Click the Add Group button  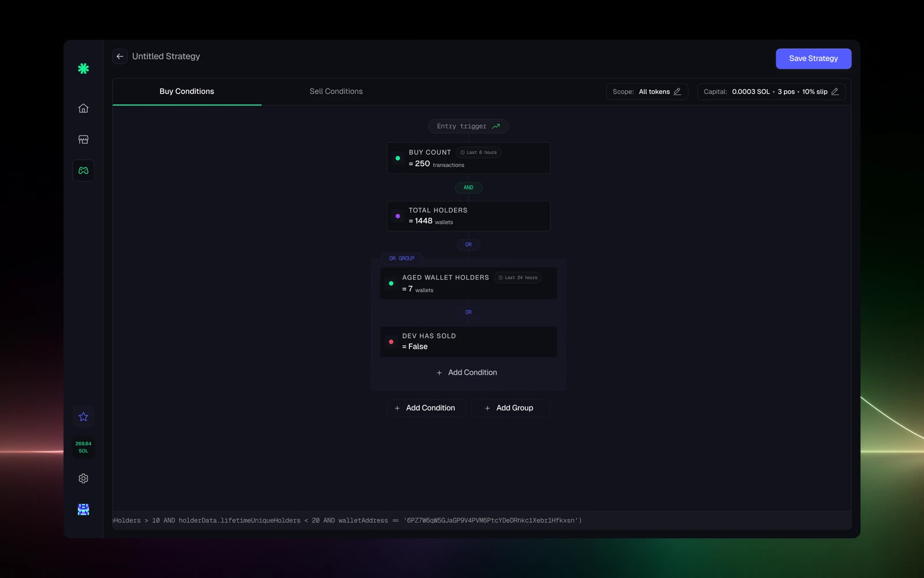click(x=511, y=408)
